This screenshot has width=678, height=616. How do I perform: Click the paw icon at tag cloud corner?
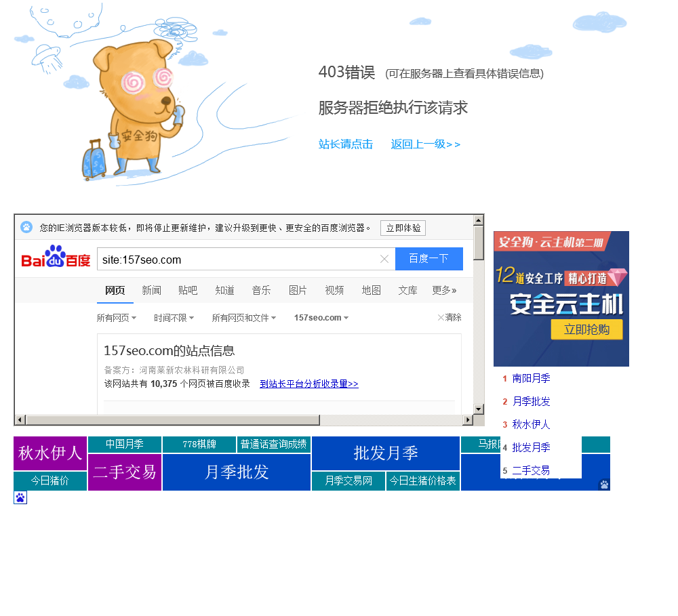(x=604, y=485)
